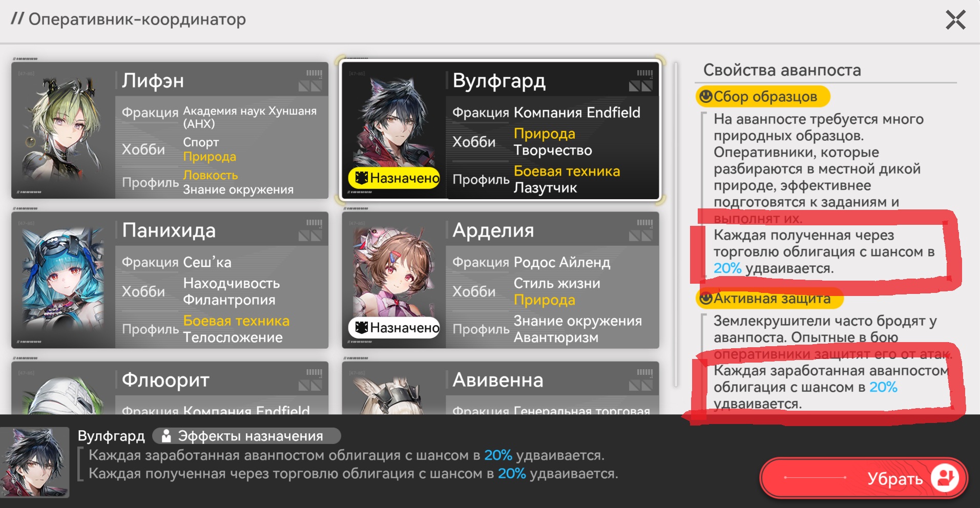Screen dimensions: 980x508
Task: Click Лифэн's highlighted profile Ловкость
Action: coord(211,175)
